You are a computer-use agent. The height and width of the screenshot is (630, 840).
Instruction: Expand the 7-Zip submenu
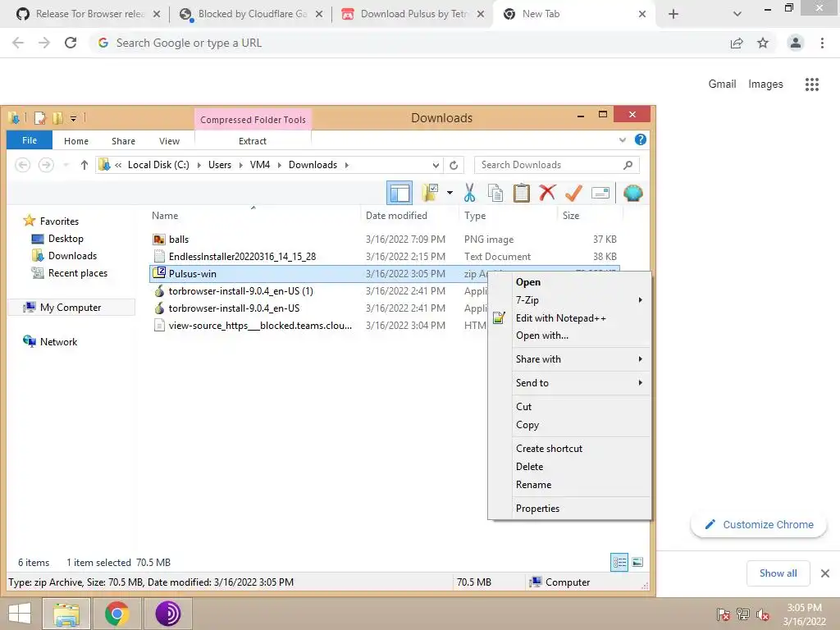click(x=569, y=300)
